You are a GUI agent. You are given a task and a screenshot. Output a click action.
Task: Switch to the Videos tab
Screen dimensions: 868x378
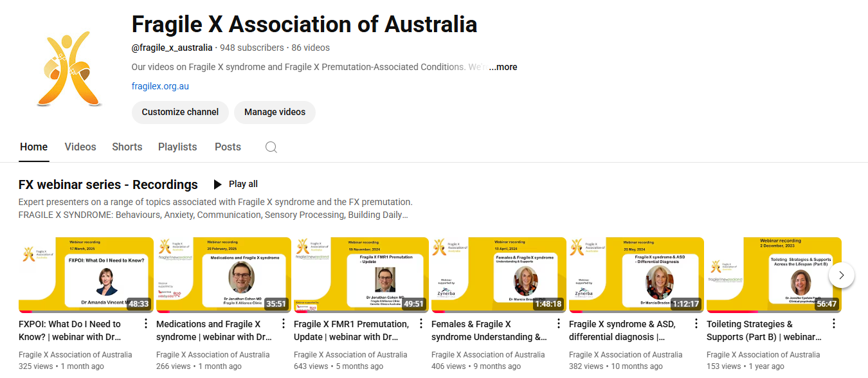(x=80, y=147)
